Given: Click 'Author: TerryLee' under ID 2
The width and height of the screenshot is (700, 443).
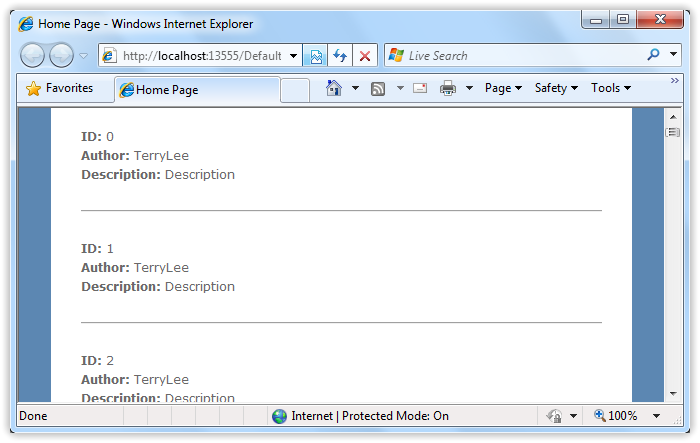Looking at the screenshot, I should pos(135,380).
